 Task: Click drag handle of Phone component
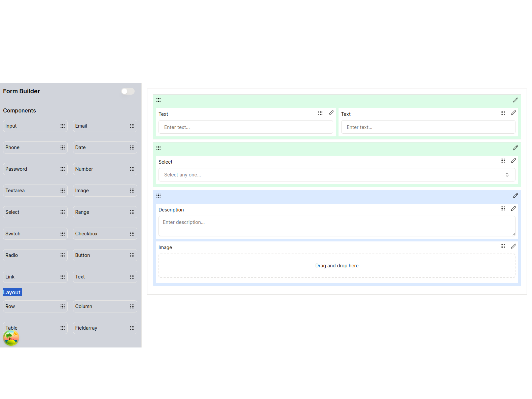pyautogui.click(x=63, y=147)
